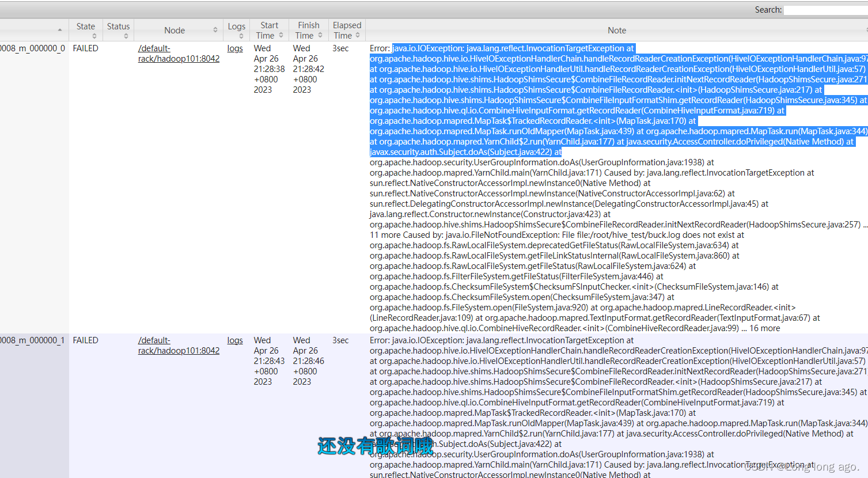This screenshot has width=868, height=478.
Task: Select the Logs column header
Action: [x=236, y=26]
